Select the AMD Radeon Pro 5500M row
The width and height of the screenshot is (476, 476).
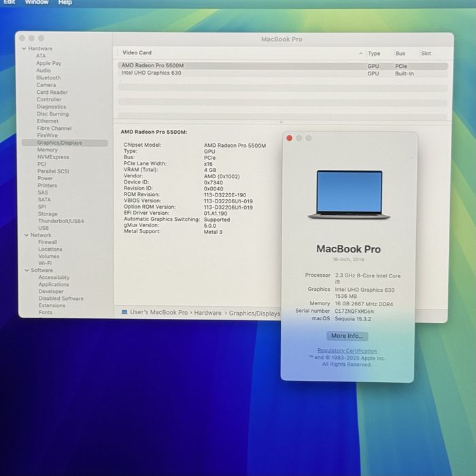coord(283,66)
